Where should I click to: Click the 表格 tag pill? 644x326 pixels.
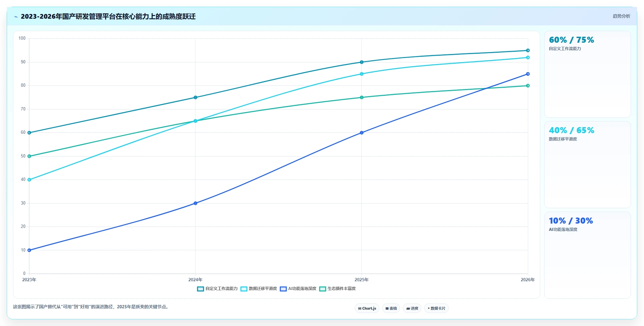click(x=391, y=308)
